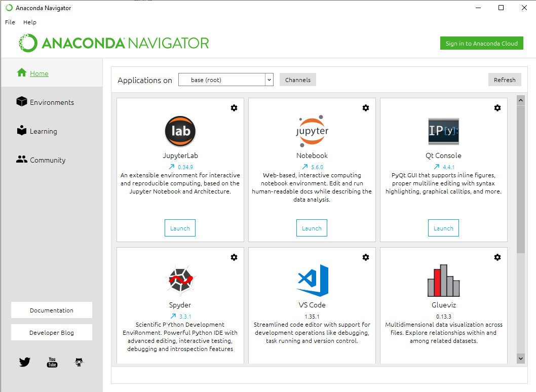Open Notebook card gear options
The height and width of the screenshot is (392, 536).
366,108
